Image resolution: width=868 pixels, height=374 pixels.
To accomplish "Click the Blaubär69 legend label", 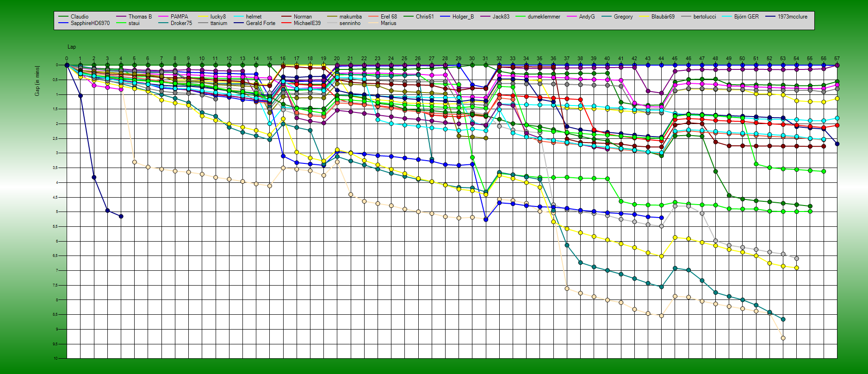I will (663, 17).
